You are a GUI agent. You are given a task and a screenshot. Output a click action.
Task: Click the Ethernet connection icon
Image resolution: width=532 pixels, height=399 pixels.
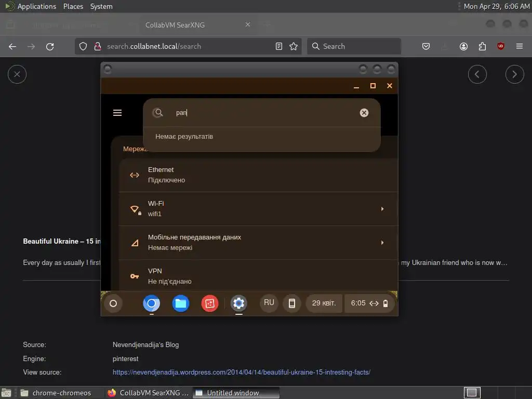pos(135,175)
